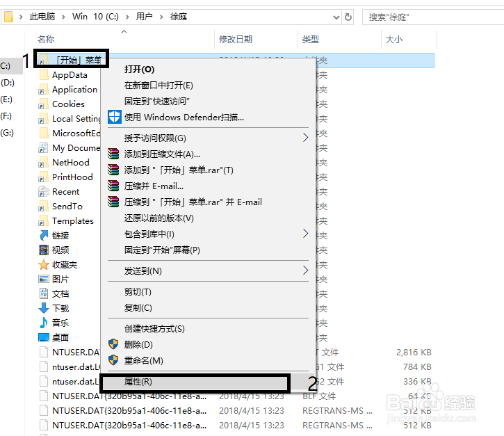The image size is (504, 436).
Task: Select the Recent folder icon
Action: [x=43, y=192]
